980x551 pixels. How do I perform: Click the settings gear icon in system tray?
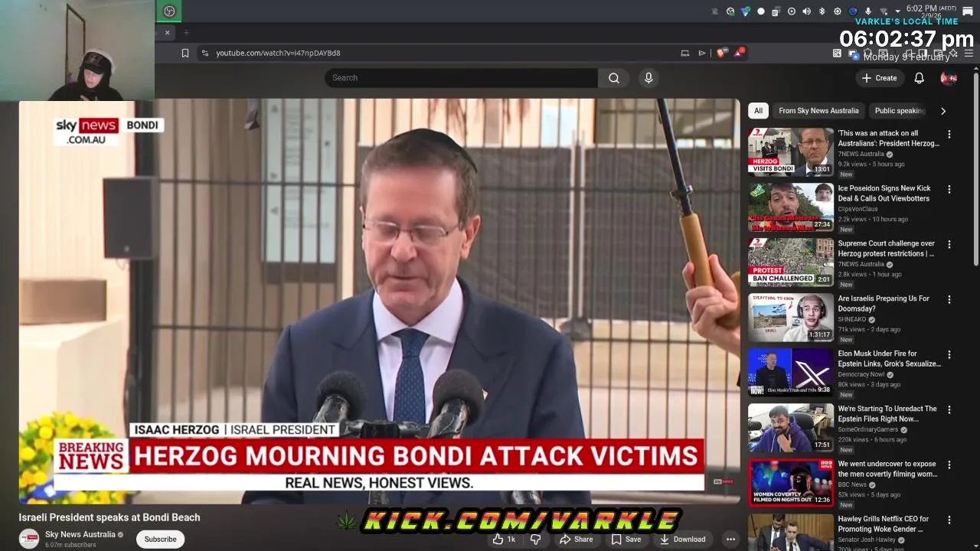[838, 11]
